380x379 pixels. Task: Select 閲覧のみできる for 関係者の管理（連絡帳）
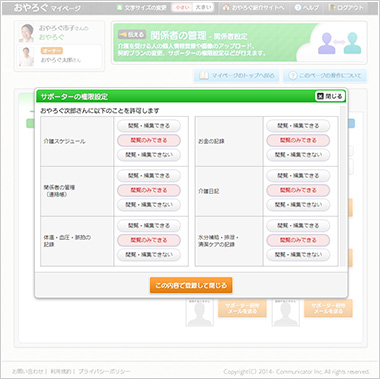click(x=149, y=190)
